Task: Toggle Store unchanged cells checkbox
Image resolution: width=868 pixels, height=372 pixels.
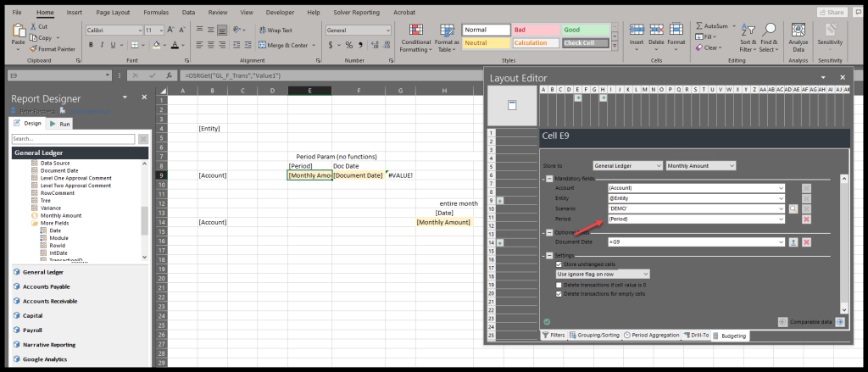Action: [559, 264]
